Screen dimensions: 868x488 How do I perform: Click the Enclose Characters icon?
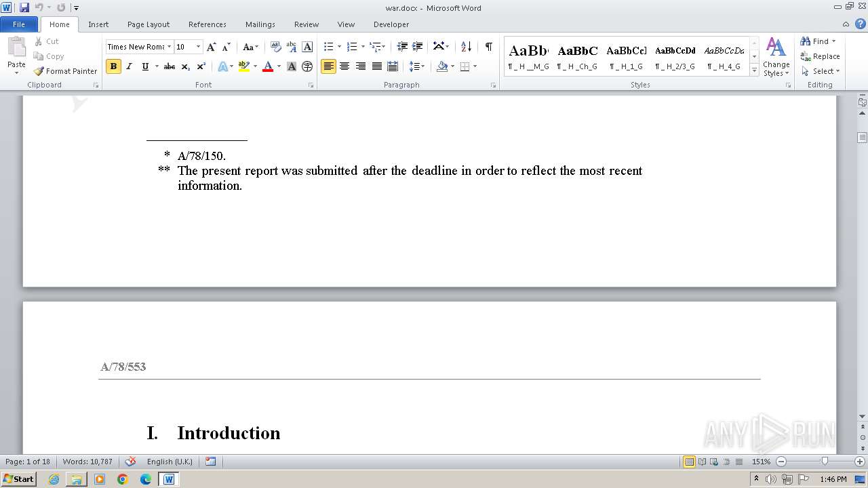[x=307, y=66]
